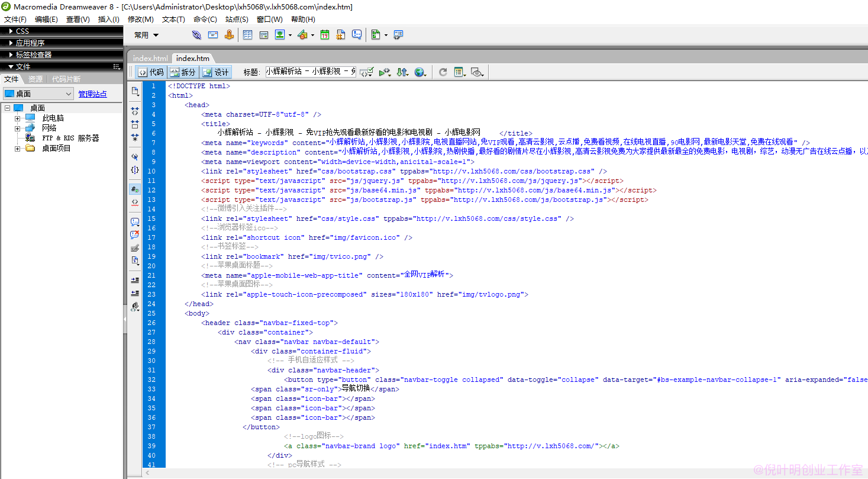Collapse the 文件 panel group
The image size is (868, 479).
coord(11,66)
